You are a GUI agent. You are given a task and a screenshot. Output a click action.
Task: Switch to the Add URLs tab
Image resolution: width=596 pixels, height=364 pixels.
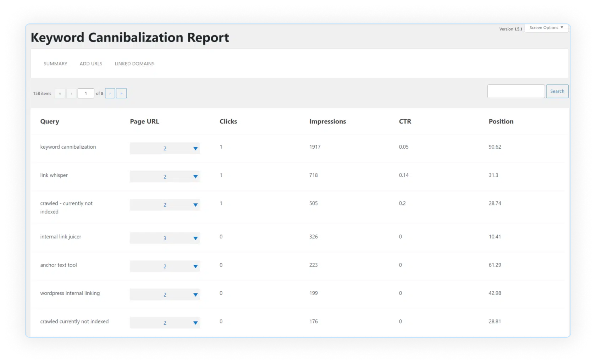coord(91,64)
